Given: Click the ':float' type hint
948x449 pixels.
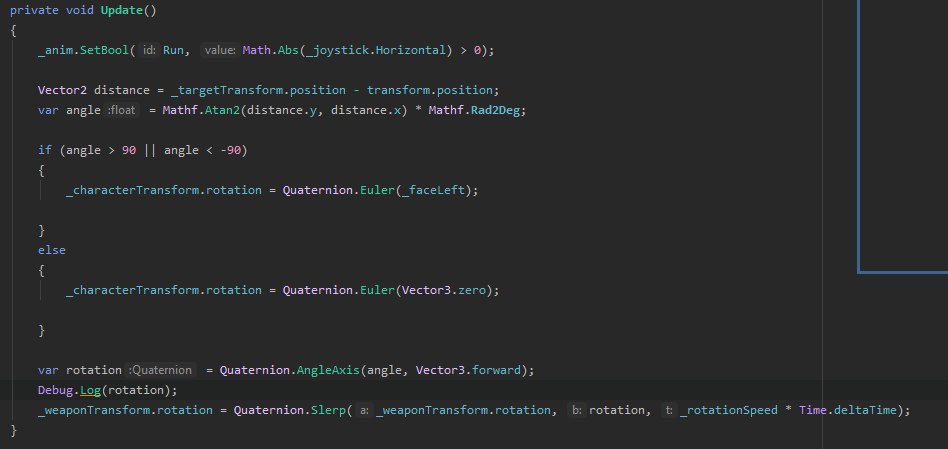Looking at the screenshot, I should click(x=123, y=110).
